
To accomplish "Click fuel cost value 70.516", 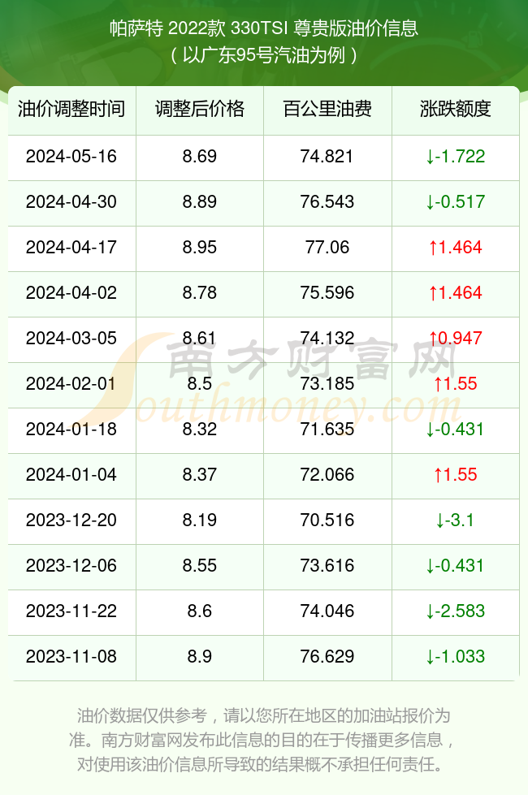I will [327, 520].
